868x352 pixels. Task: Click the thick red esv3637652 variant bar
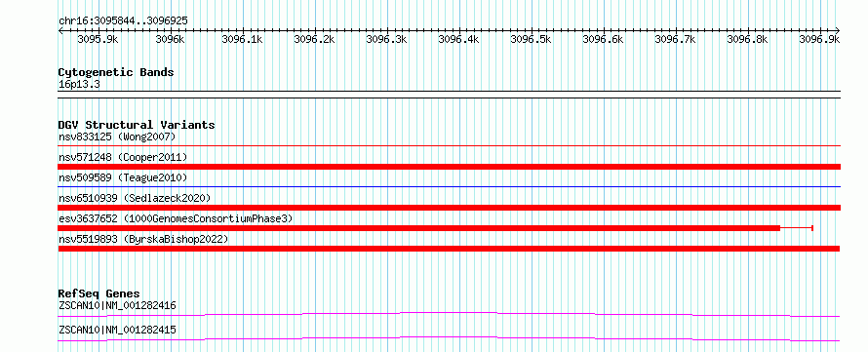tap(419, 228)
